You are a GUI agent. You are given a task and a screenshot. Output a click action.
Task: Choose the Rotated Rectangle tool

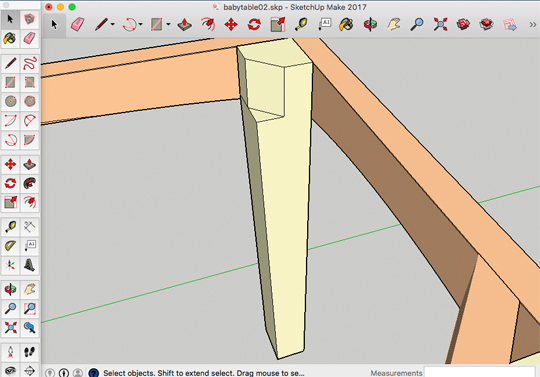(x=30, y=83)
